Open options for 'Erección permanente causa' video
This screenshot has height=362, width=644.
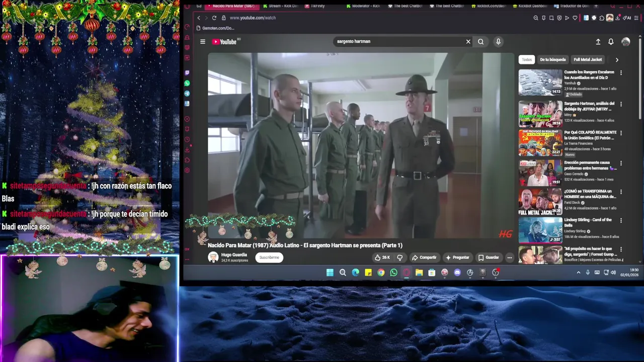click(621, 163)
